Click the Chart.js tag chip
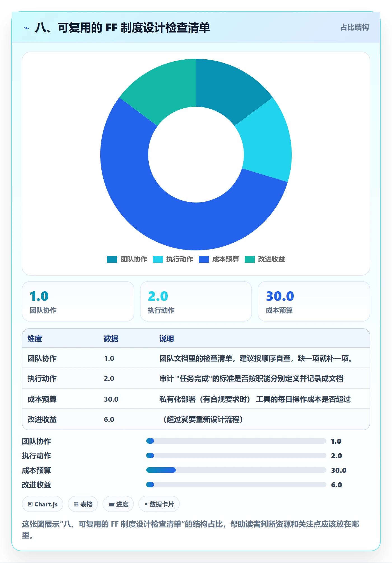Screen dimensions: 392x563 click(x=43, y=504)
